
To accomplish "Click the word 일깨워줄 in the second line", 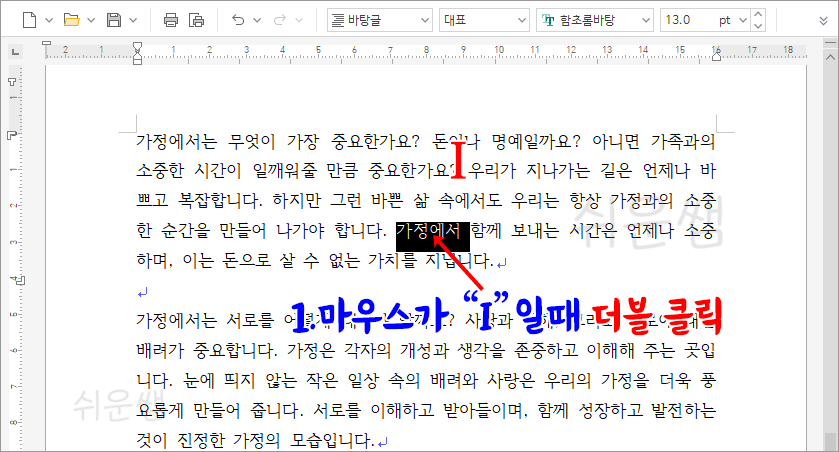I will pos(285,171).
